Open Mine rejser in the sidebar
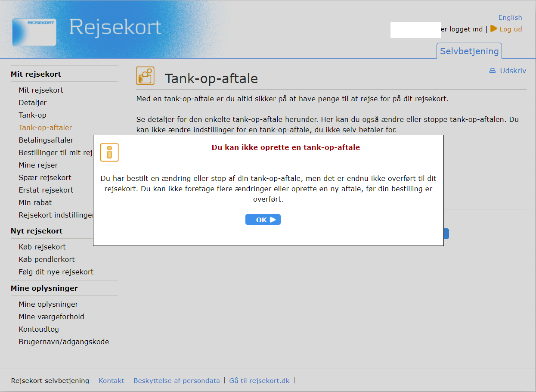 click(38, 165)
